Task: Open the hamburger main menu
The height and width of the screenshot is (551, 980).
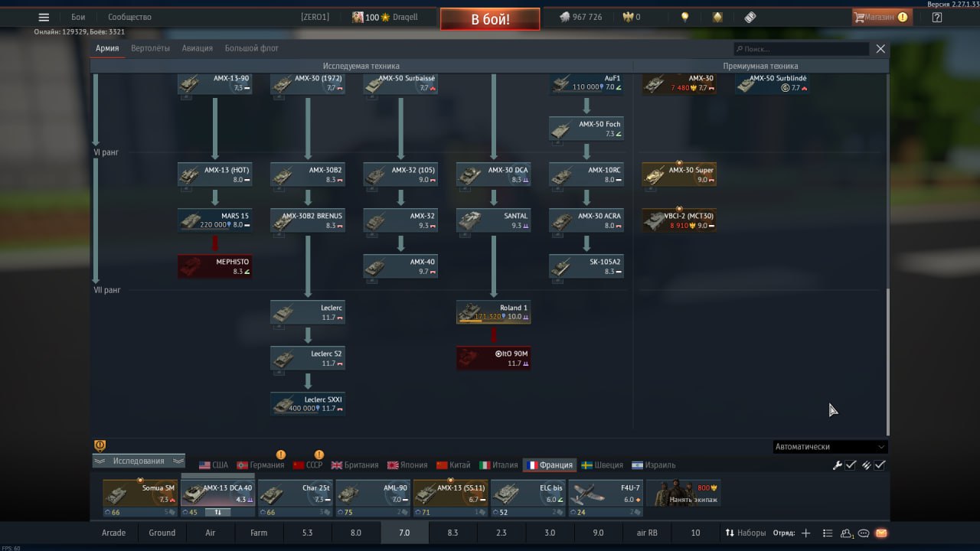Action: pos(44,17)
